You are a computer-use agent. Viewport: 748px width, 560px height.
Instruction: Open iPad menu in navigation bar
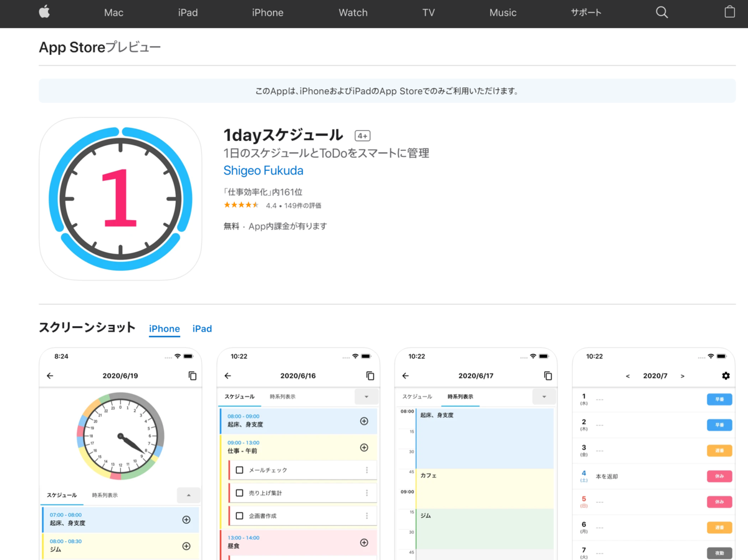click(x=188, y=12)
